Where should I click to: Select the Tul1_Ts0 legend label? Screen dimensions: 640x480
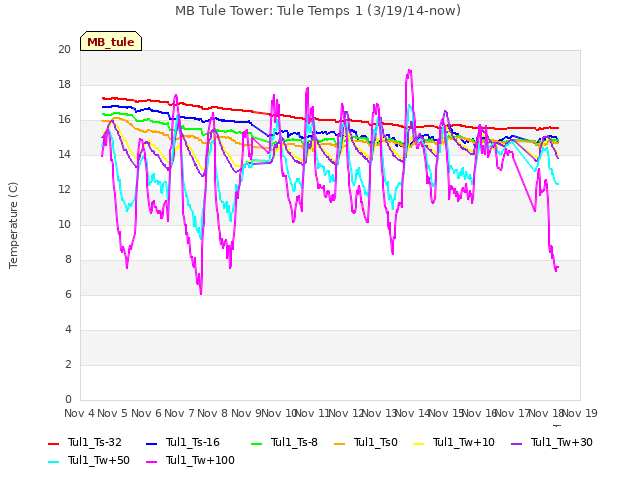click(376, 442)
